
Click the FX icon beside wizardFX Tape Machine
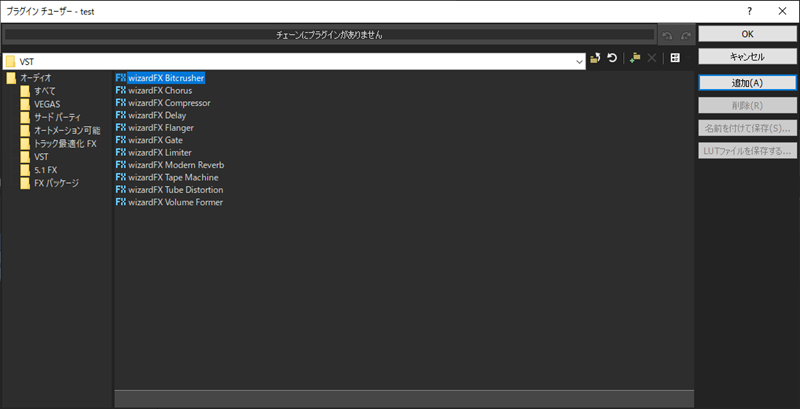click(121, 177)
